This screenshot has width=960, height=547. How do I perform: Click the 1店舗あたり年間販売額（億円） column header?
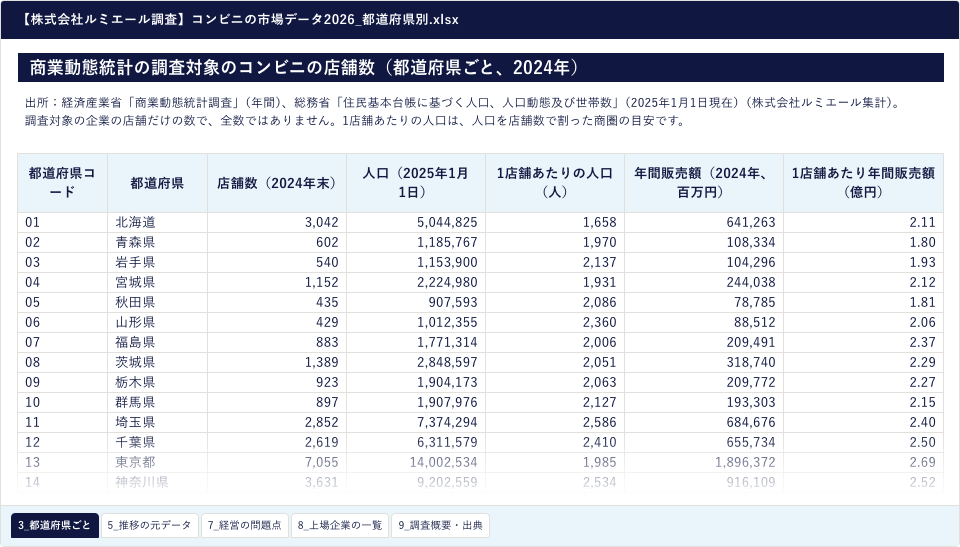(863, 183)
